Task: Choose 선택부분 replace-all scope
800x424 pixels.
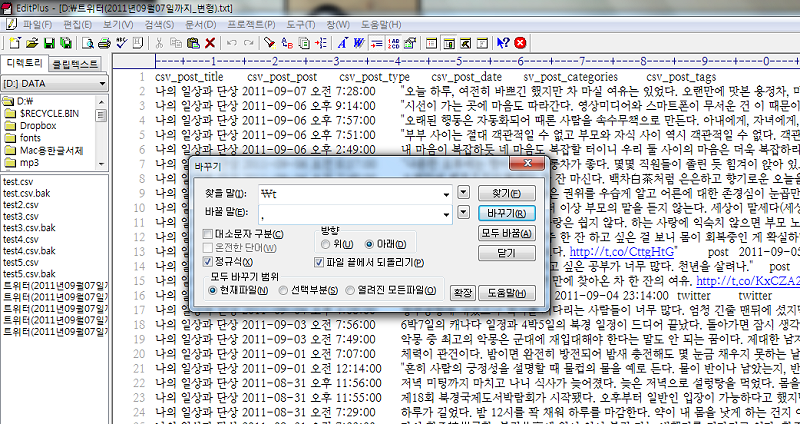Action: pyautogui.click(x=283, y=290)
